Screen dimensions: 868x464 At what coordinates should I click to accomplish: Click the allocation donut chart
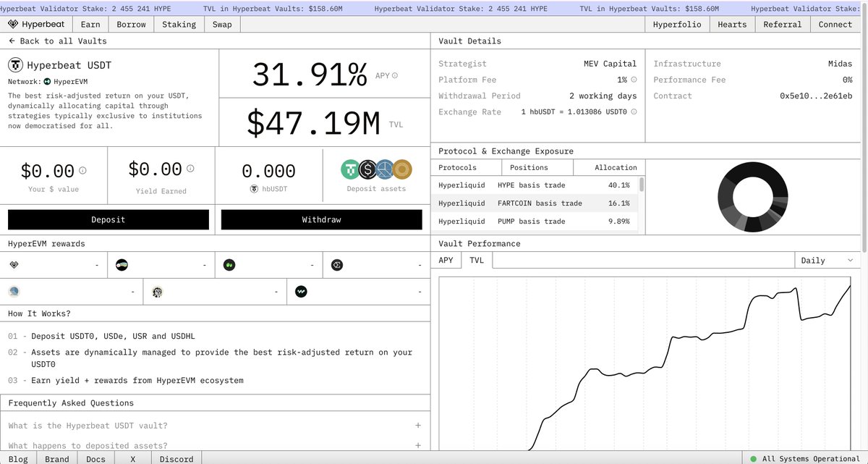[x=754, y=197]
